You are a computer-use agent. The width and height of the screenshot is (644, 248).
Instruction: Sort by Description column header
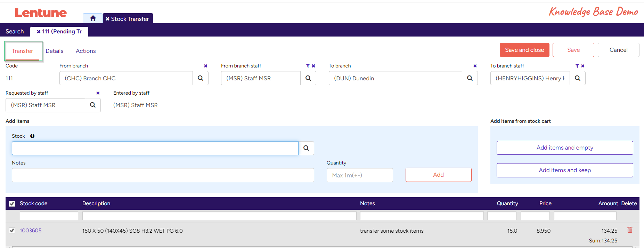96,203
